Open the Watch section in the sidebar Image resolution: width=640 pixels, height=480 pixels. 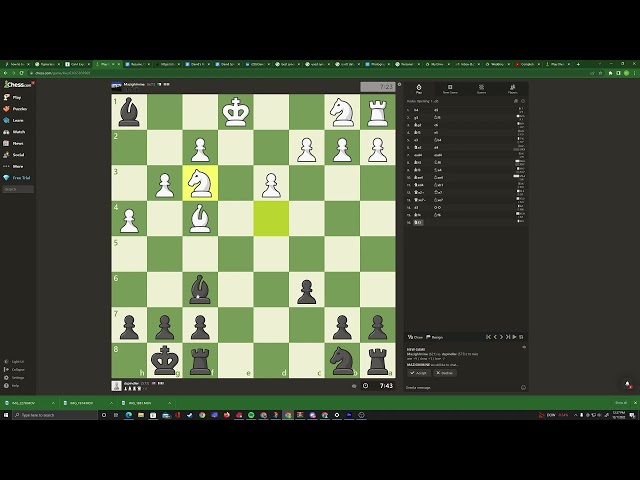pyautogui.click(x=14, y=132)
